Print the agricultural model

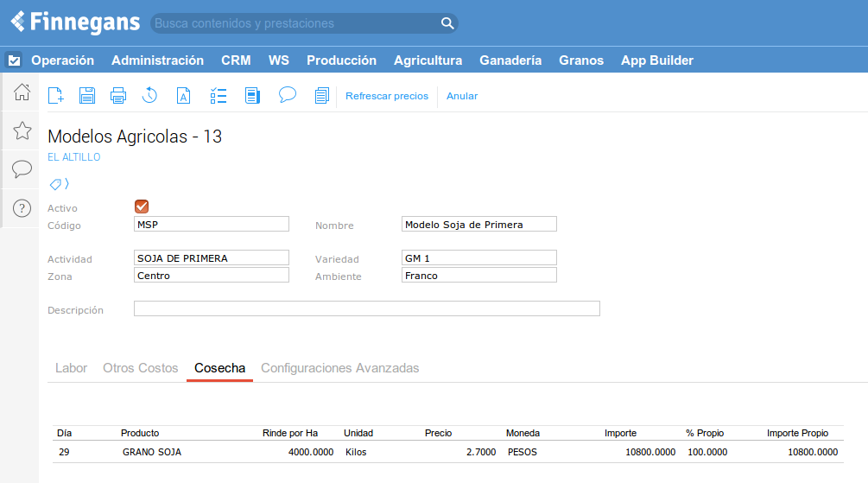pyautogui.click(x=118, y=96)
